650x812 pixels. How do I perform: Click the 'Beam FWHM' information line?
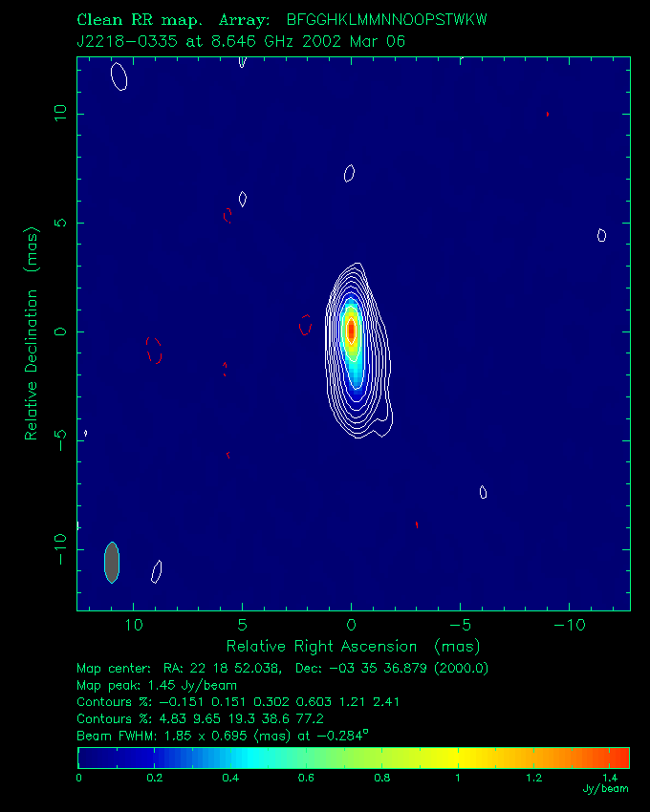coord(223,736)
